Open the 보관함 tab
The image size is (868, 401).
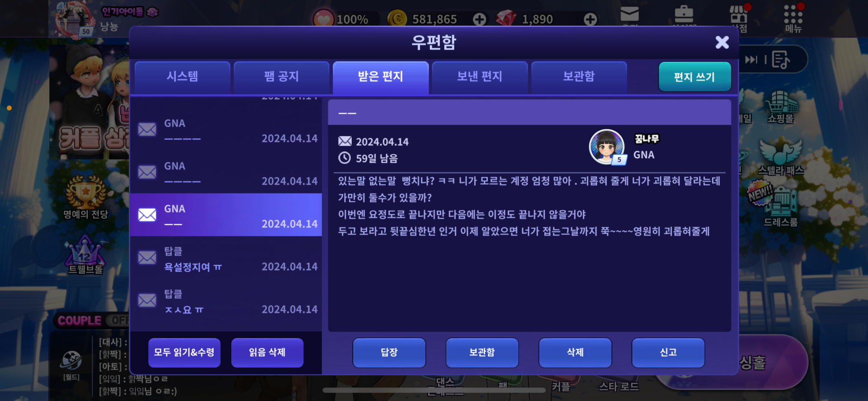click(579, 76)
